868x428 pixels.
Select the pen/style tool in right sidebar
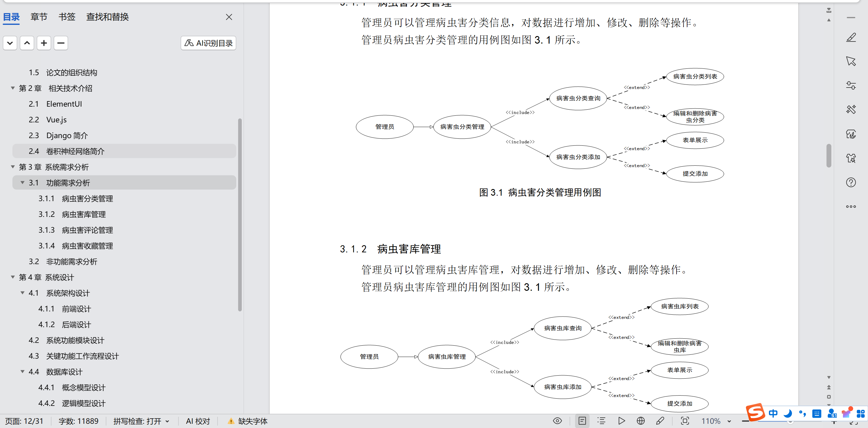(851, 37)
